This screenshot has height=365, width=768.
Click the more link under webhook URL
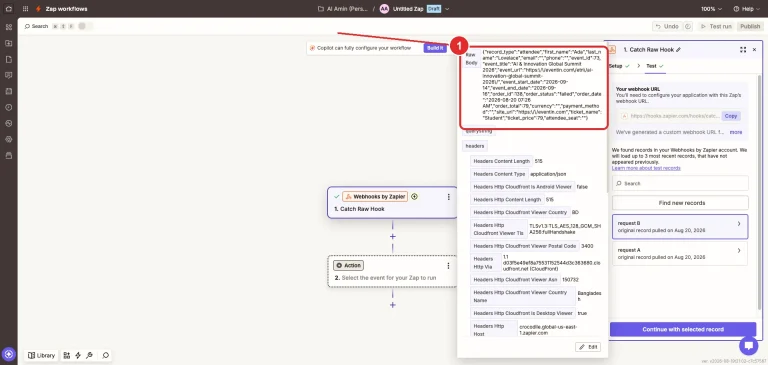(736, 132)
